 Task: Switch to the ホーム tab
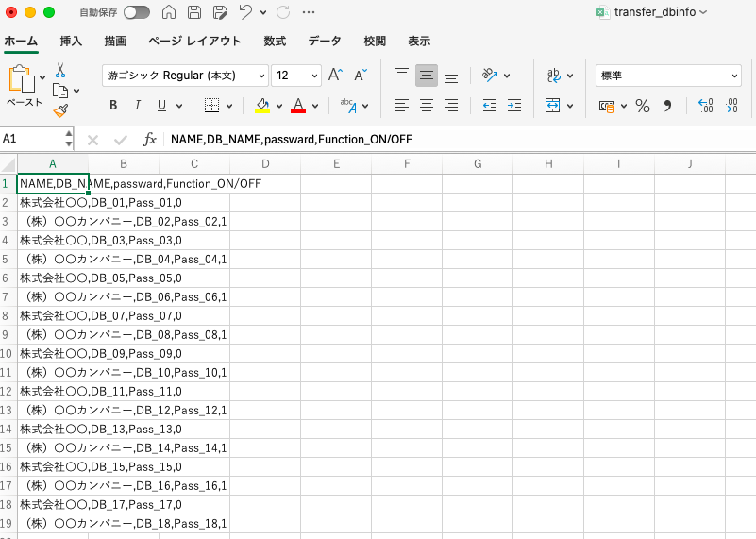(21, 42)
